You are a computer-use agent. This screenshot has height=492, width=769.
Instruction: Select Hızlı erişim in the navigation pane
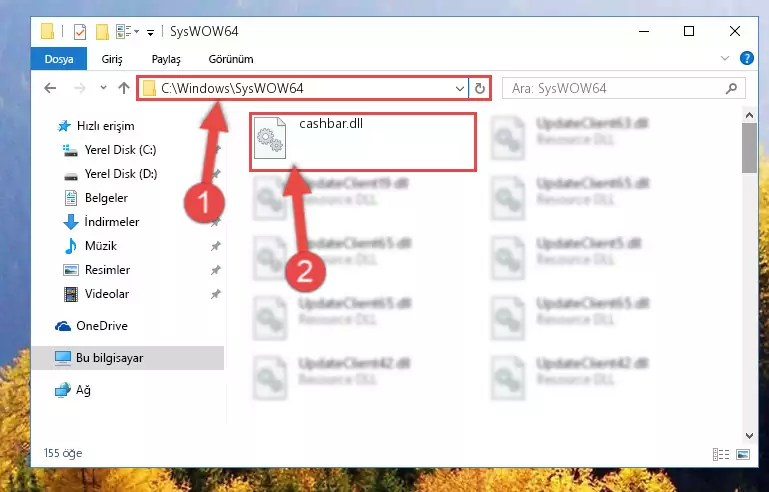tap(96, 126)
